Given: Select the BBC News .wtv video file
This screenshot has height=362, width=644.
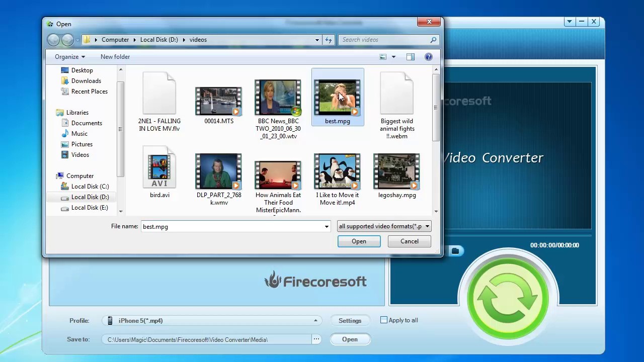Looking at the screenshot, I should (278, 109).
